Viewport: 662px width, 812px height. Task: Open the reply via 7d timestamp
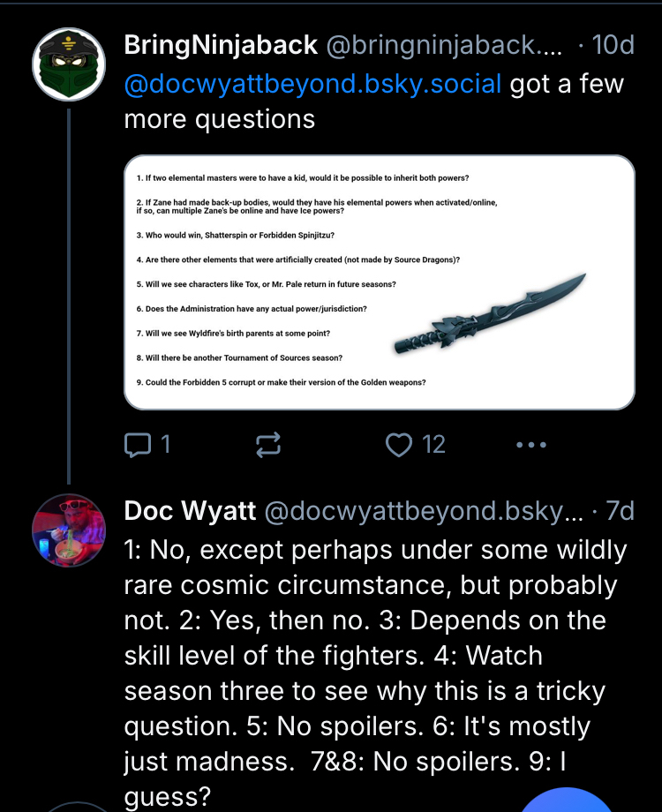pos(620,510)
